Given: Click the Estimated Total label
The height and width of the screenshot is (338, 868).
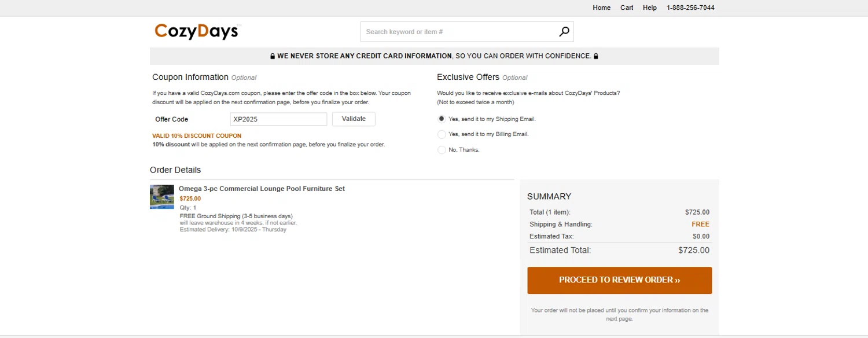Looking at the screenshot, I should [x=560, y=250].
